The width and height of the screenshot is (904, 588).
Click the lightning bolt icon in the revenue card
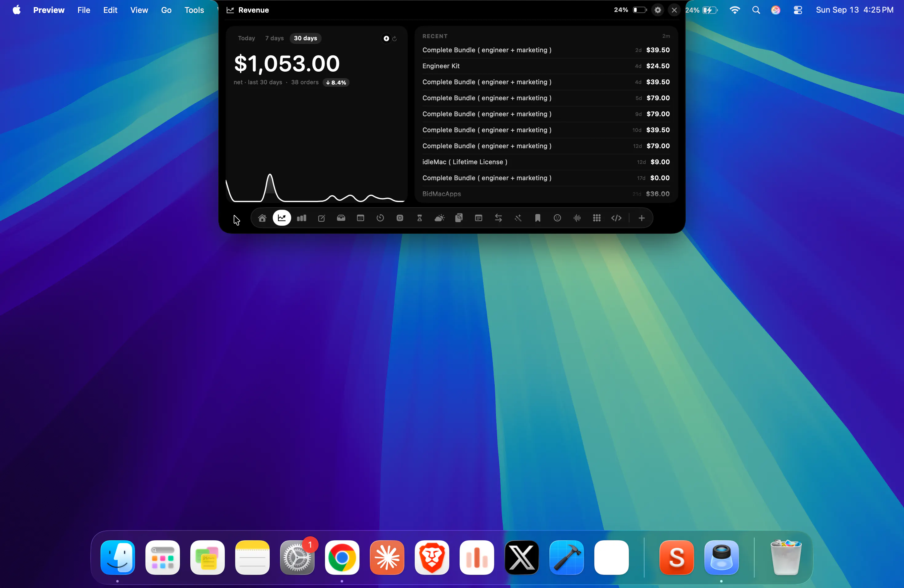coord(386,38)
